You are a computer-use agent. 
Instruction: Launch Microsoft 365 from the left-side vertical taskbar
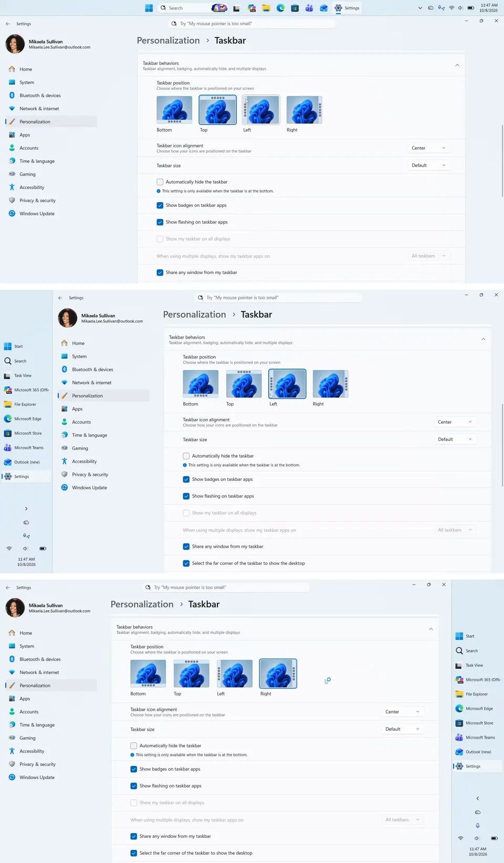point(26,390)
